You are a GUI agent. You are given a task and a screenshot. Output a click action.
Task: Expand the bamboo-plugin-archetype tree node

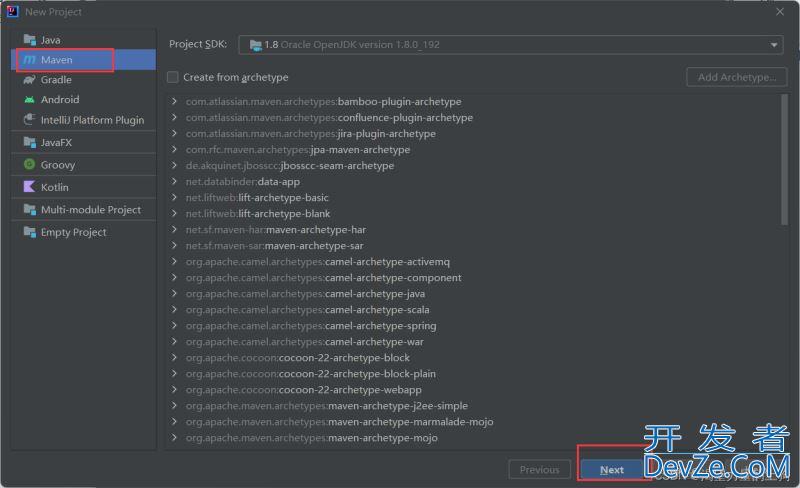click(x=175, y=102)
